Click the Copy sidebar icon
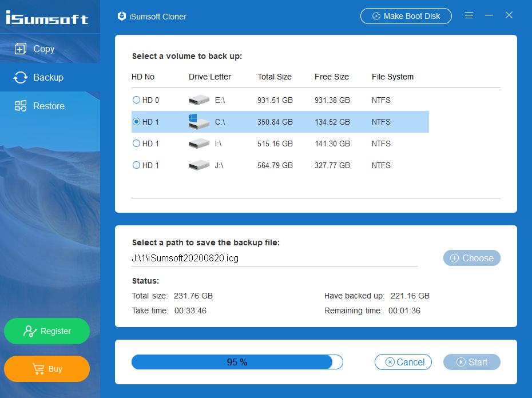The image size is (532, 398). (21, 49)
